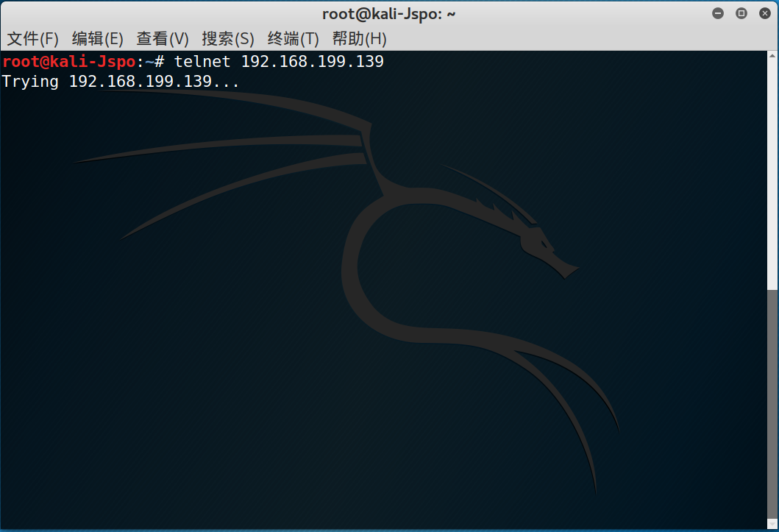The width and height of the screenshot is (779, 532).
Task: Click the scrollbar up arrow
Action: [772, 56]
